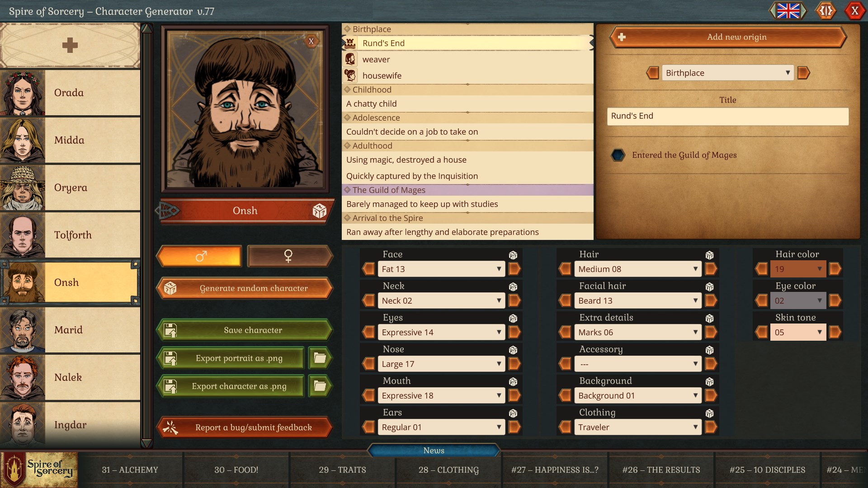Expand the Clothing dropdown showing Traveler
The height and width of the screenshot is (488, 868).
(637, 427)
